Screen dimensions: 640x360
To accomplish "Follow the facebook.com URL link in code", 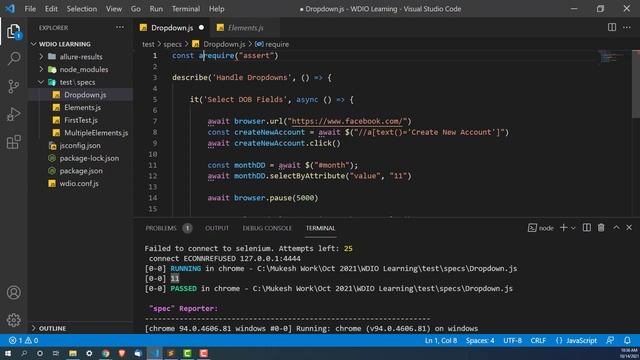I will pyautogui.click(x=347, y=121).
